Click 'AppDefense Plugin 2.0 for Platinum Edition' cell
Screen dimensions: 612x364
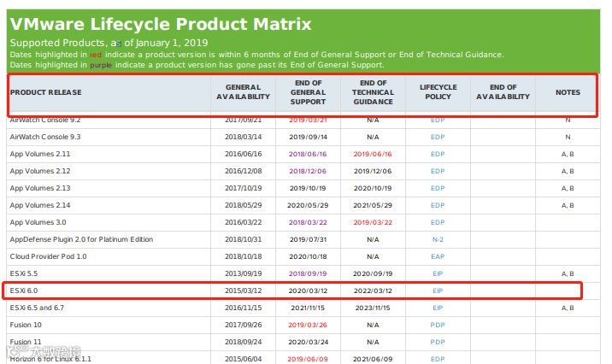81,239
